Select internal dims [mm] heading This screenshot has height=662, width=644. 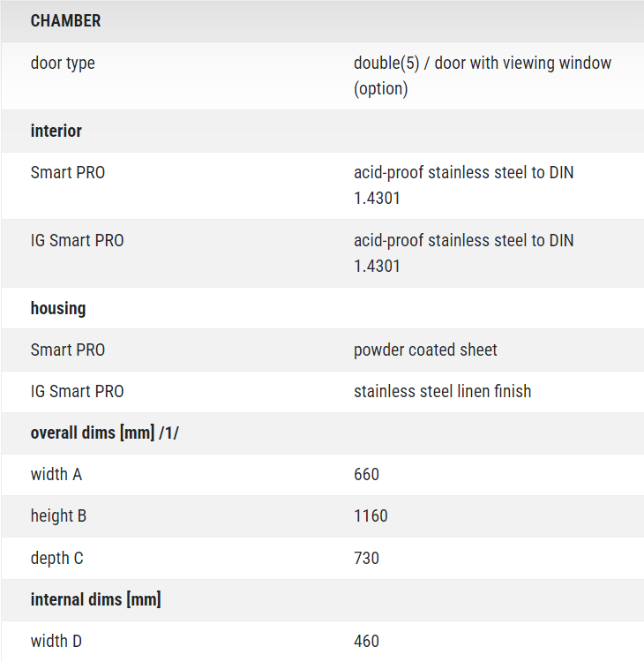(95, 599)
